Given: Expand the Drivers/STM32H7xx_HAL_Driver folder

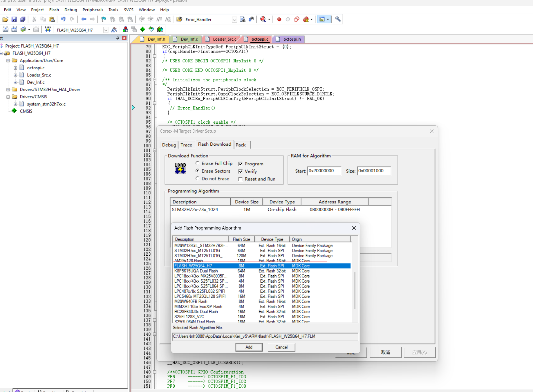Looking at the screenshot, I should click(x=8, y=90).
